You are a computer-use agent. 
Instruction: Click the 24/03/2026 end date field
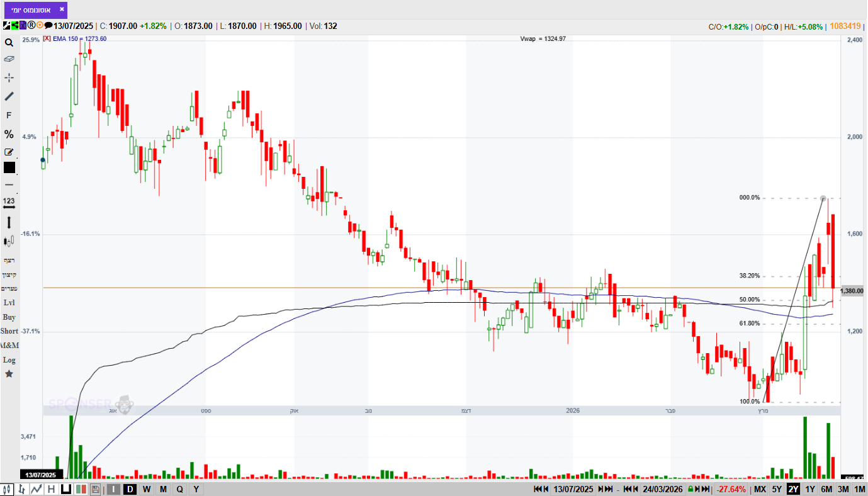(x=663, y=489)
